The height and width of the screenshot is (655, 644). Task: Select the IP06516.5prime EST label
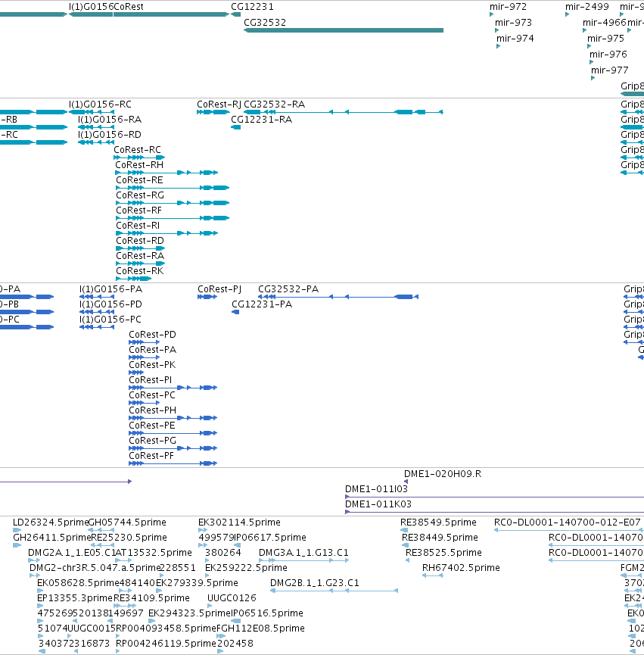coord(266,613)
